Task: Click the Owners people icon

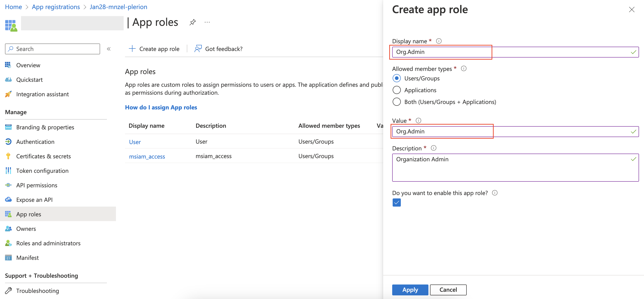Action: click(8, 229)
